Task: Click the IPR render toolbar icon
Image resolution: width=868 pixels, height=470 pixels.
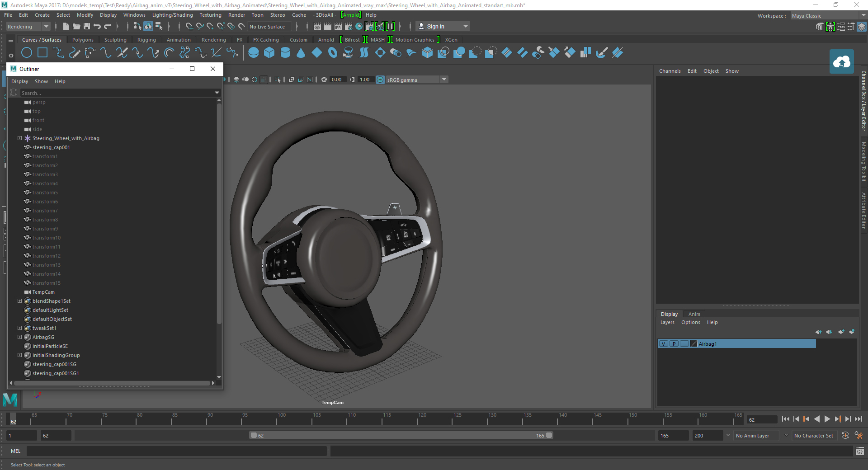Action: (338, 26)
